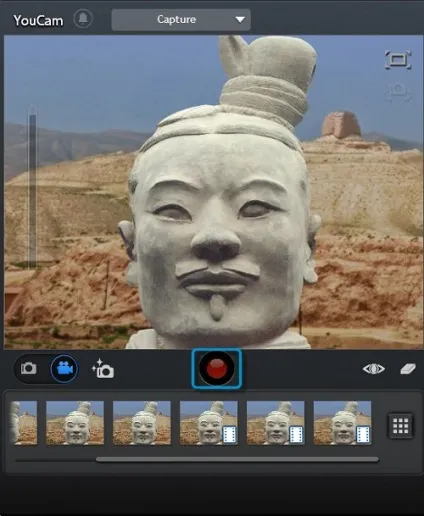Open the second captured photo thumbnail
The width and height of the screenshot is (424, 516).
point(75,423)
